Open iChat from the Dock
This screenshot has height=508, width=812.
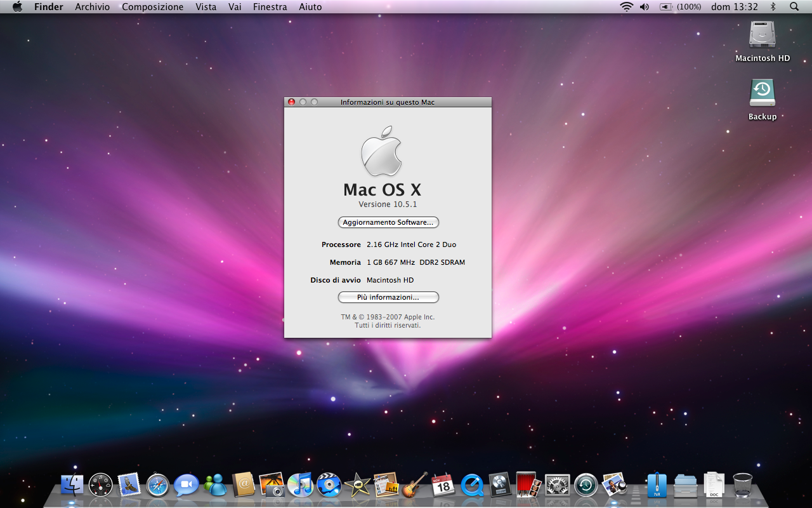(x=187, y=485)
